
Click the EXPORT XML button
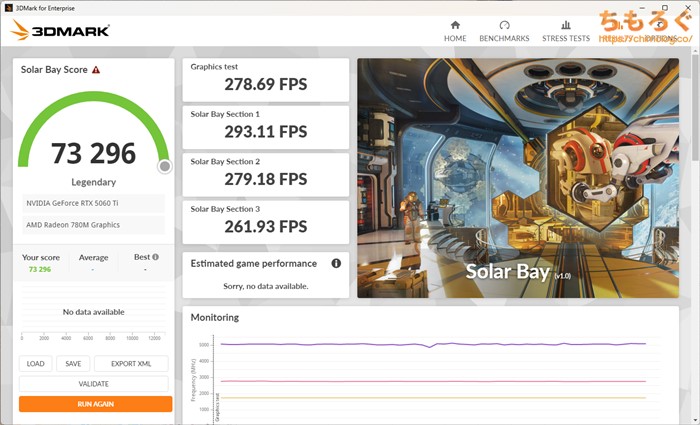(x=131, y=363)
